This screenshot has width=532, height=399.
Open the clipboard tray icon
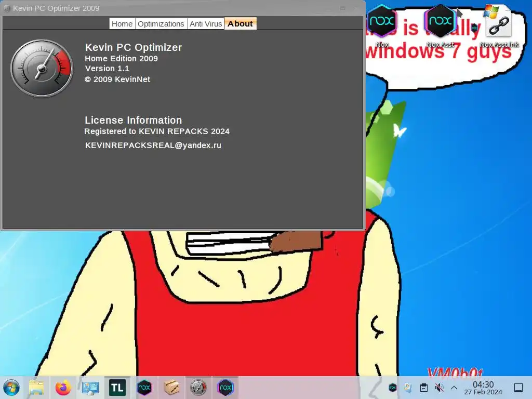point(424,388)
